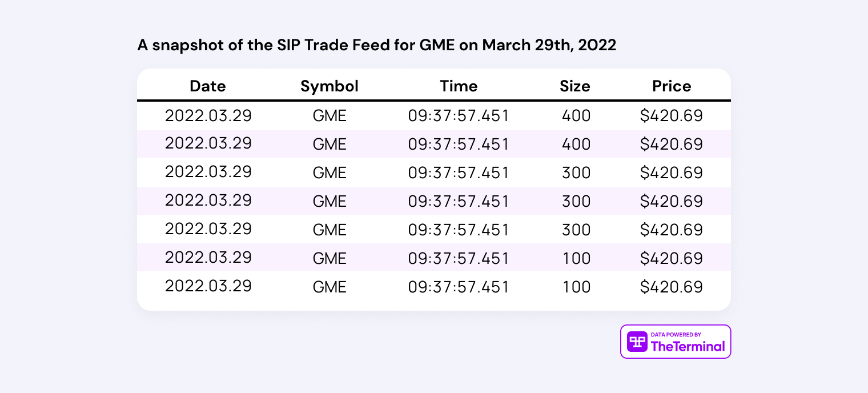
Task: Click the snapshot title heading text
Action: [x=377, y=46]
